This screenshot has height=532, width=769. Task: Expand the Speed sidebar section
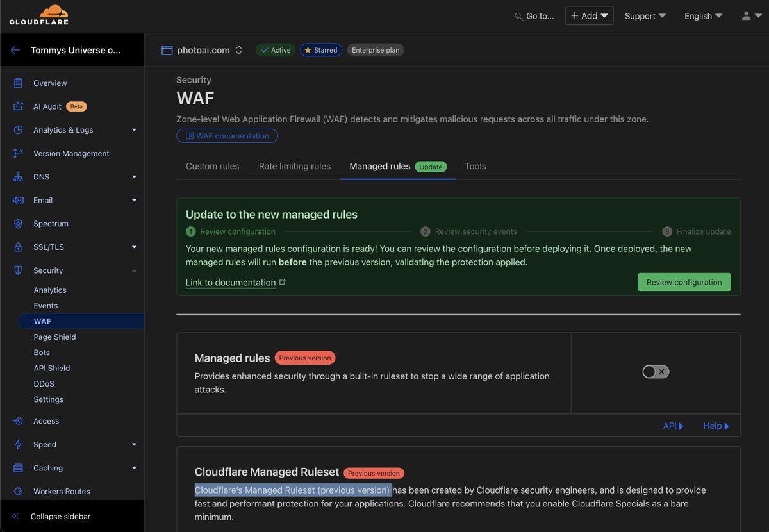134,445
